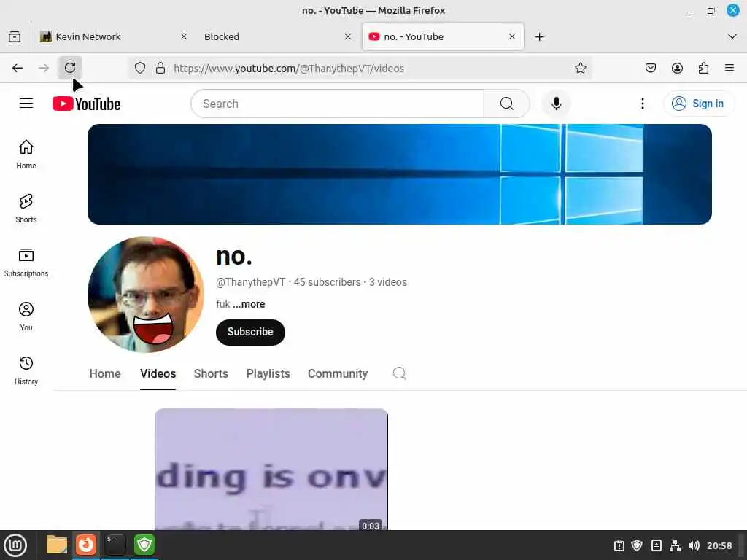
Task: Open History in the sidebar
Action: pyautogui.click(x=26, y=370)
